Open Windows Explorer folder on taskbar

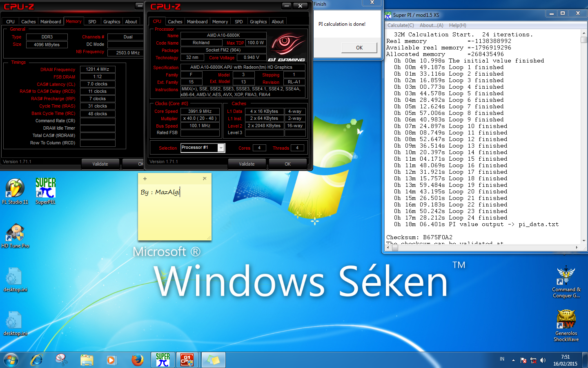pyautogui.click(x=87, y=360)
